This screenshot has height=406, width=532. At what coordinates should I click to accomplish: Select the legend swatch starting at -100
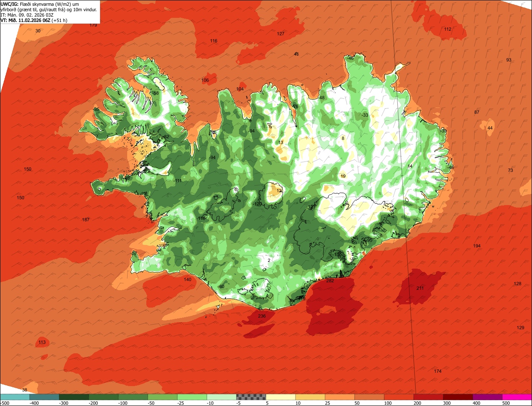click(133, 397)
